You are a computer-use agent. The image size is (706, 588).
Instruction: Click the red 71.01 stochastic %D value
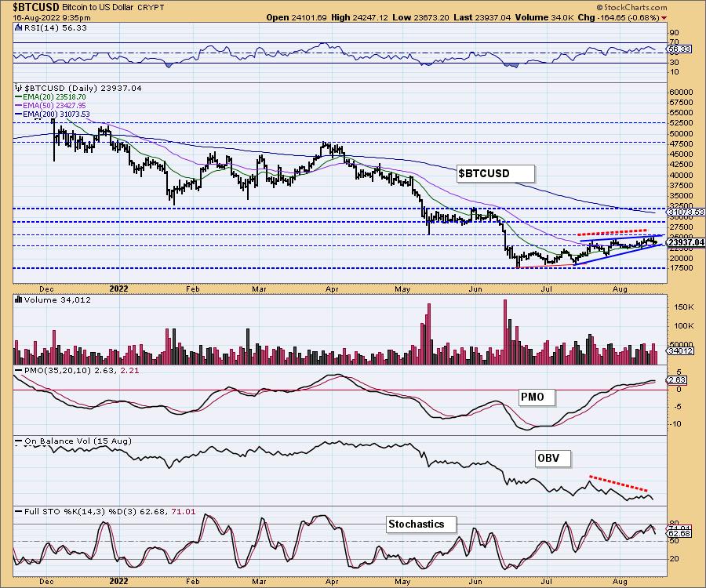click(x=184, y=511)
